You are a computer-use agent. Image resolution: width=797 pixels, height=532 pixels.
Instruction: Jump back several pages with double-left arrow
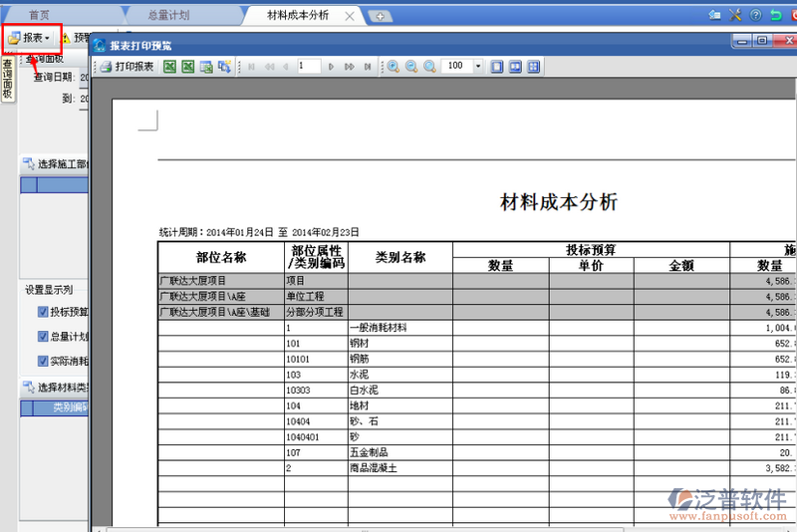[x=269, y=67]
